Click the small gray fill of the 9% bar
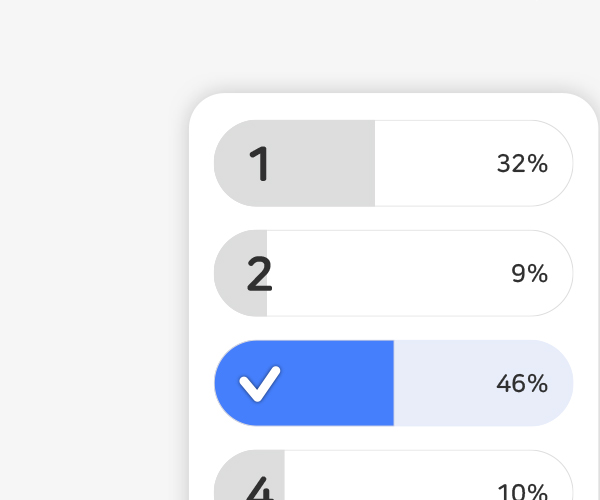The height and width of the screenshot is (500, 600). pos(240,273)
